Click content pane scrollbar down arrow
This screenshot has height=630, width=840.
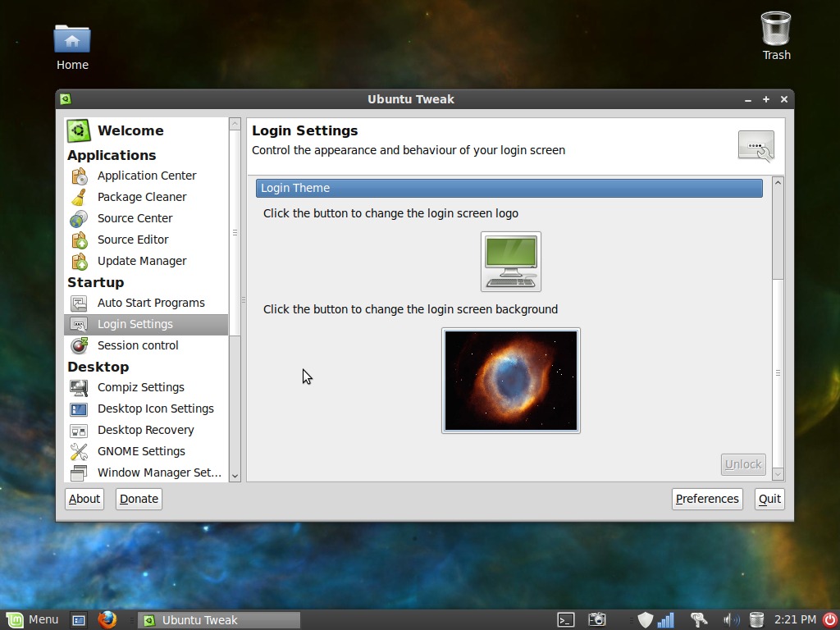click(x=778, y=474)
